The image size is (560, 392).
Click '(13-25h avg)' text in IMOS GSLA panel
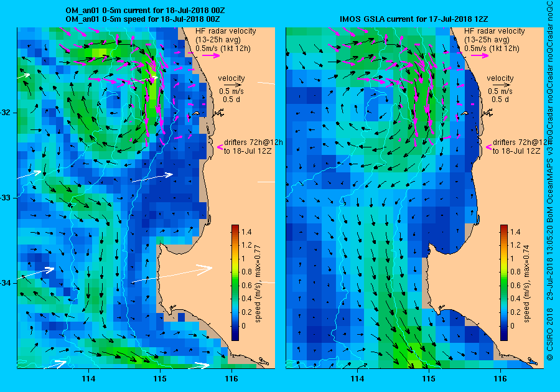click(x=487, y=40)
